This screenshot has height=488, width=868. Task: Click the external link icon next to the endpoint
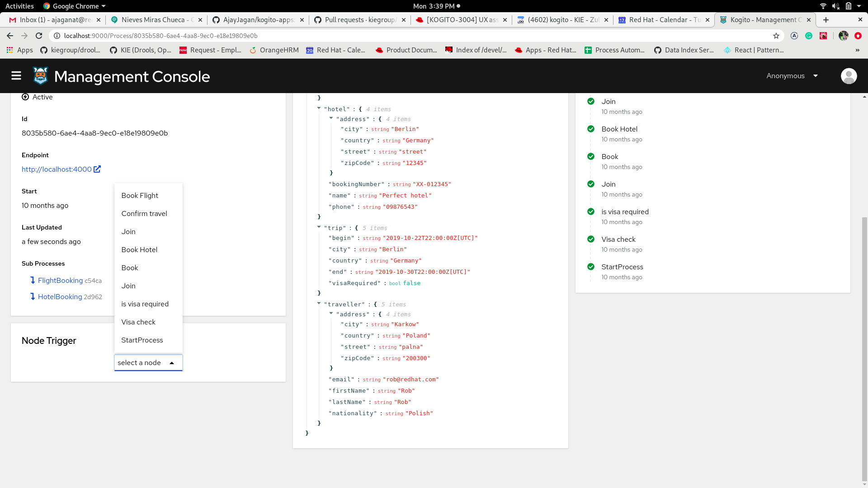click(97, 169)
